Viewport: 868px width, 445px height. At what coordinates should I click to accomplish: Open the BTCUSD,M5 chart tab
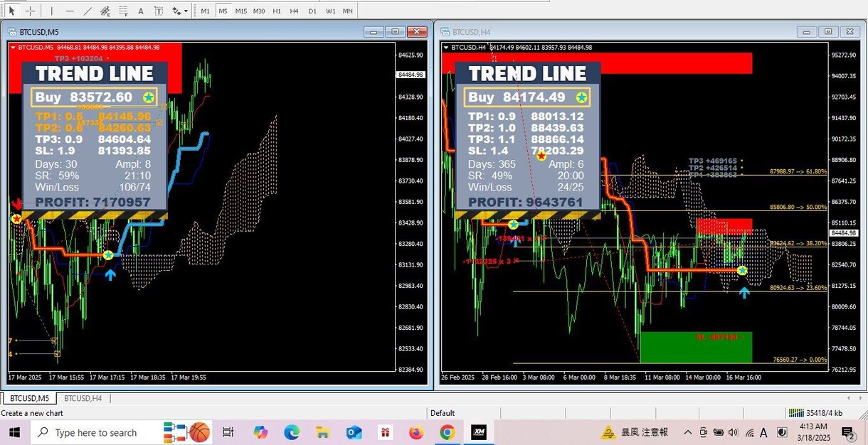tap(30, 398)
